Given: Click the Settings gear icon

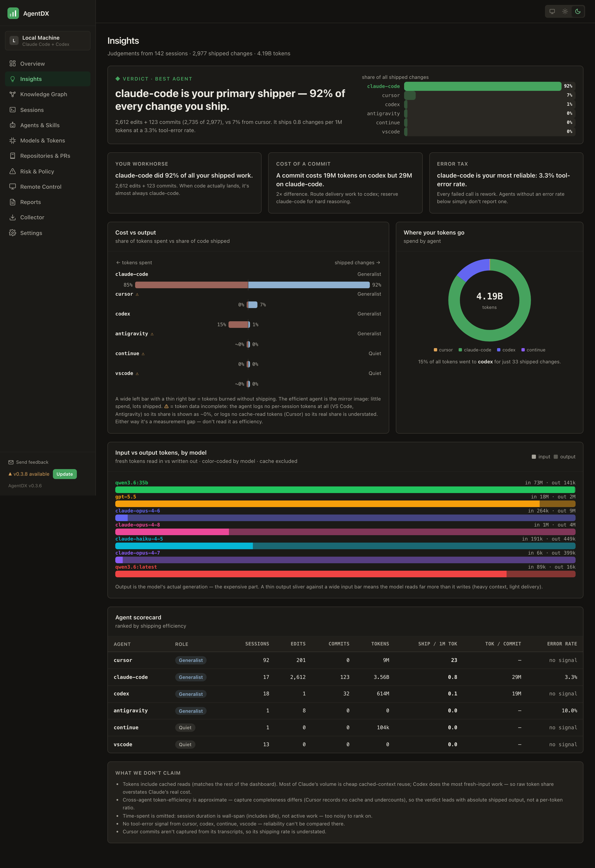Looking at the screenshot, I should [13, 233].
